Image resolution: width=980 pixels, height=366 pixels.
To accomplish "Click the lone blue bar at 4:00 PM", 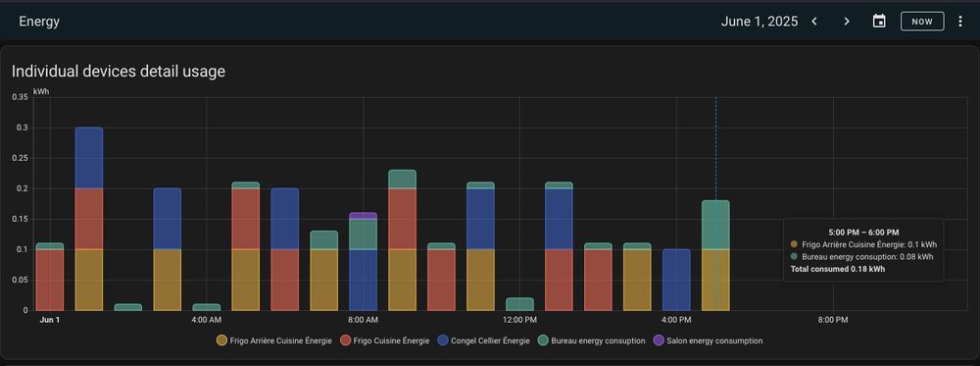I will click(x=676, y=280).
